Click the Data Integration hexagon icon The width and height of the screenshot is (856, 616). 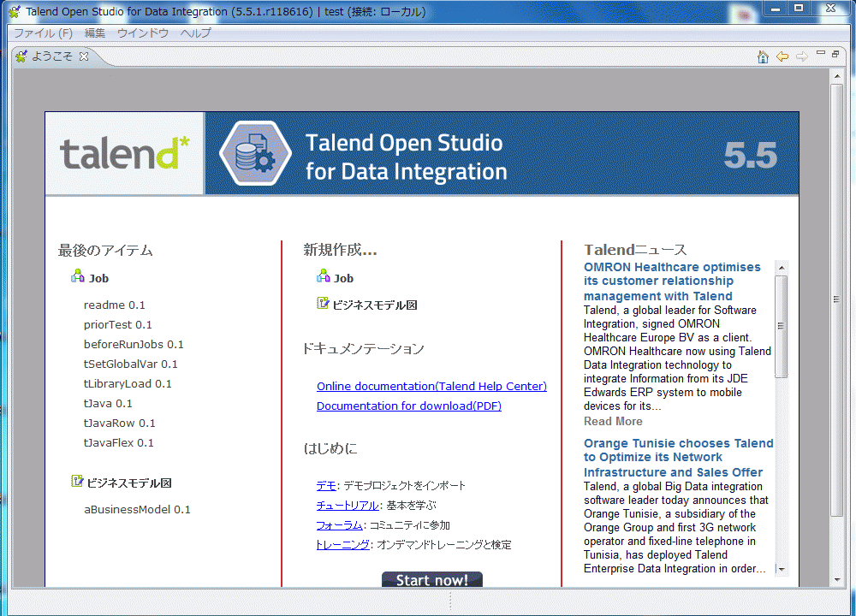point(255,153)
